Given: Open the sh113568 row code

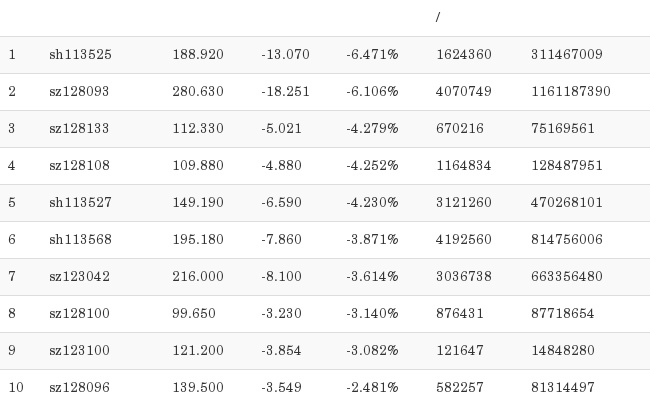Looking at the screenshot, I should (80, 240).
